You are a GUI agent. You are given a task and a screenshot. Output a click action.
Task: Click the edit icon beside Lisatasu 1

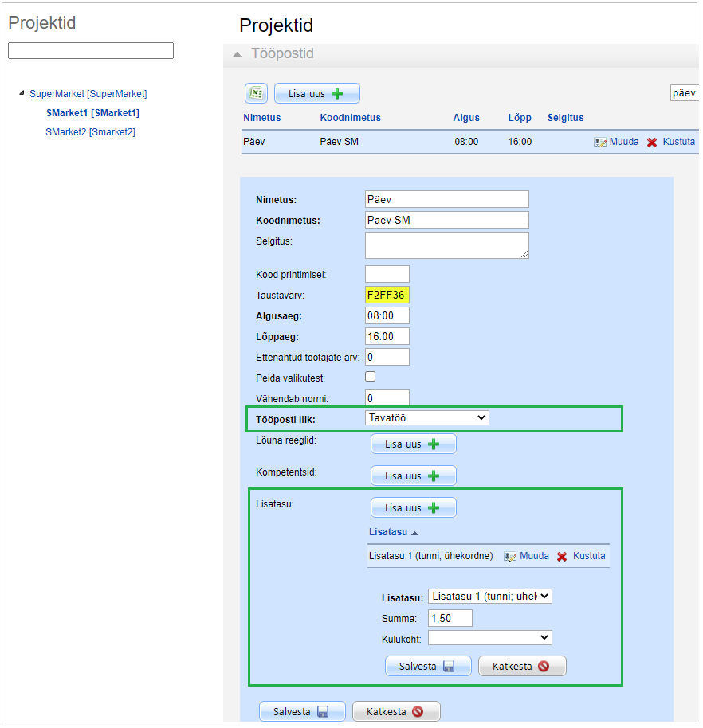click(x=511, y=556)
